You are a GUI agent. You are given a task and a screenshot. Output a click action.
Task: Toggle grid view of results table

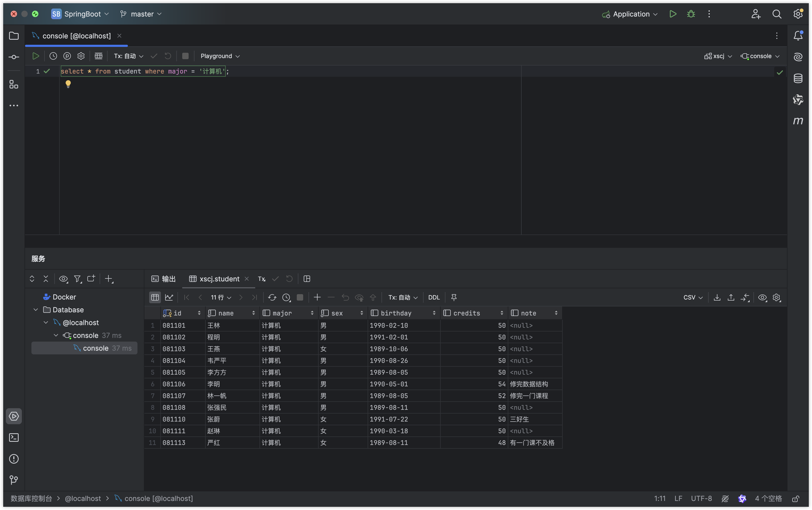pyautogui.click(x=155, y=297)
